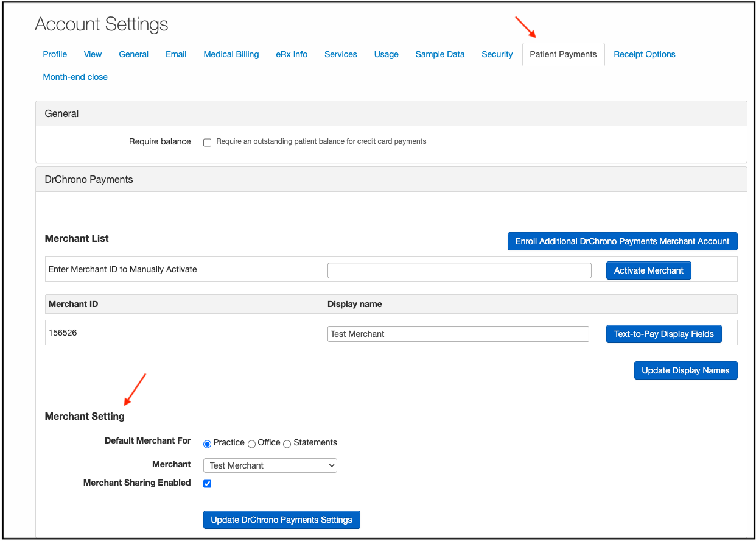Click the Default Merchant For label
Viewport: 756px width, 541px height.
coord(148,440)
